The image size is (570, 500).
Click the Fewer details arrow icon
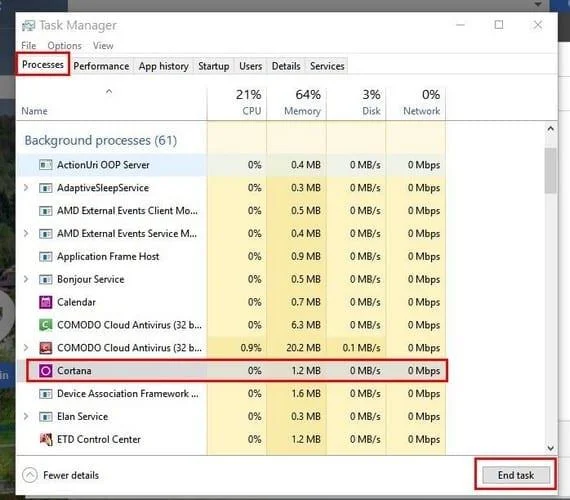pyautogui.click(x=30, y=475)
